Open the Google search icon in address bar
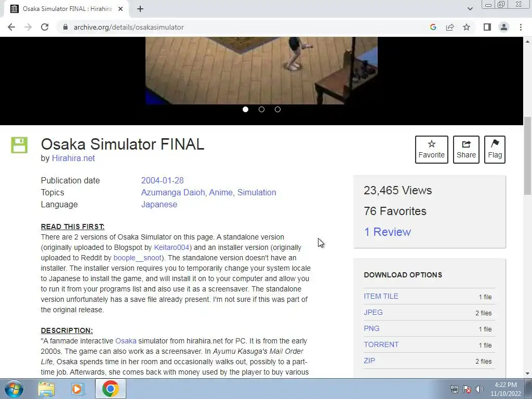532x399 pixels. tap(433, 27)
